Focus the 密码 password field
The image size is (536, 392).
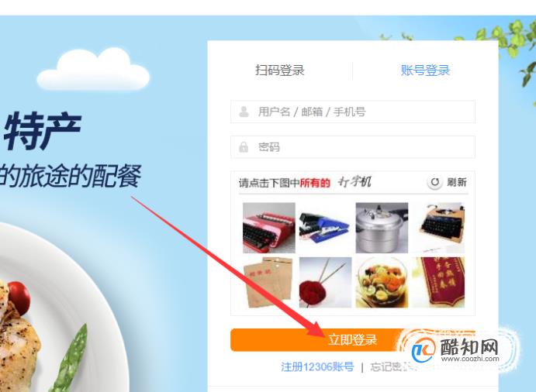click(353, 147)
